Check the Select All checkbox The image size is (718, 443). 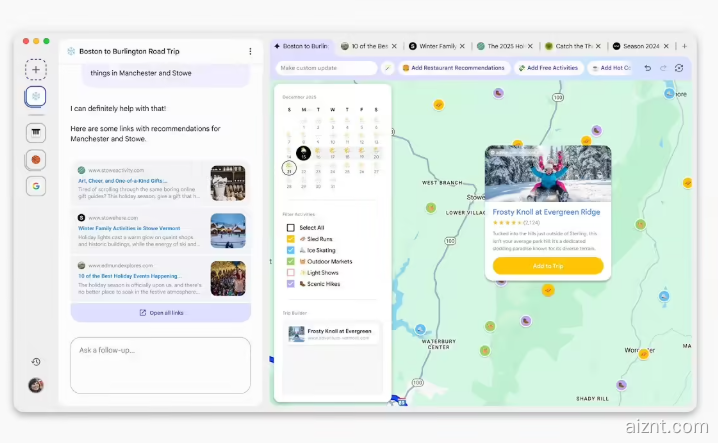pos(291,228)
